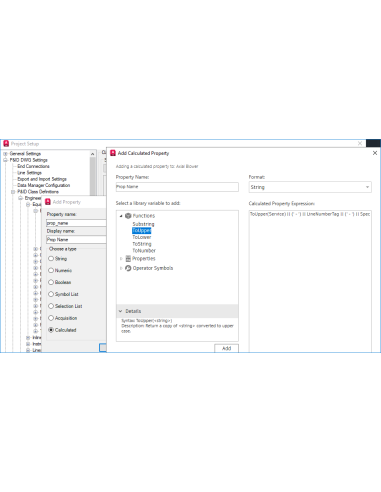
Task: Select the Properties tree item label
Action: tap(144, 258)
